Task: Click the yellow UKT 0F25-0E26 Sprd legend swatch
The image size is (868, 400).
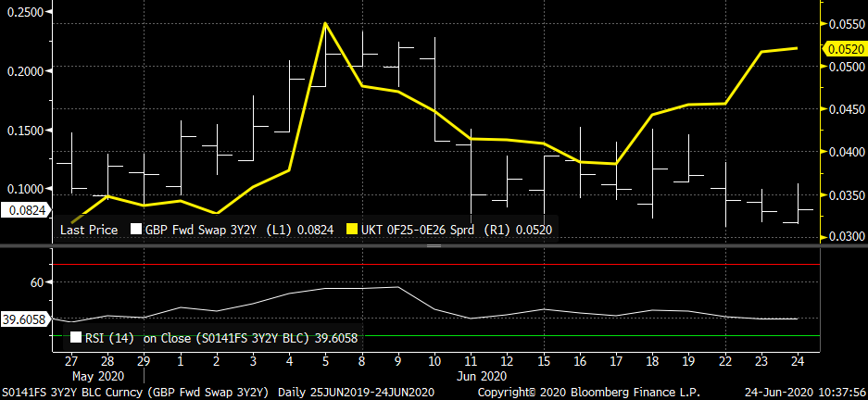Action: [x=351, y=230]
